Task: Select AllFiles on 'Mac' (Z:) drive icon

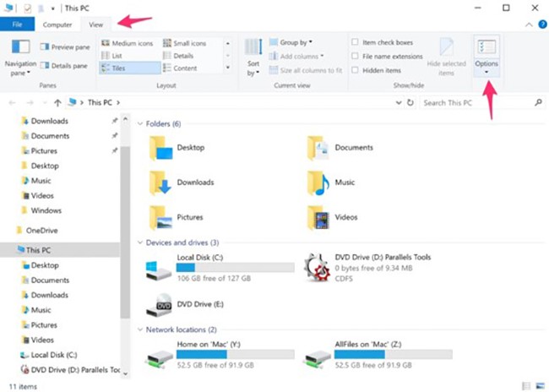Action: point(318,358)
